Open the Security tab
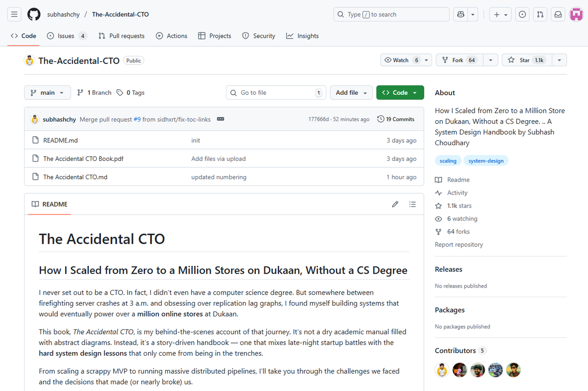This screenshot has width=588, height=391. pos(259,36)
